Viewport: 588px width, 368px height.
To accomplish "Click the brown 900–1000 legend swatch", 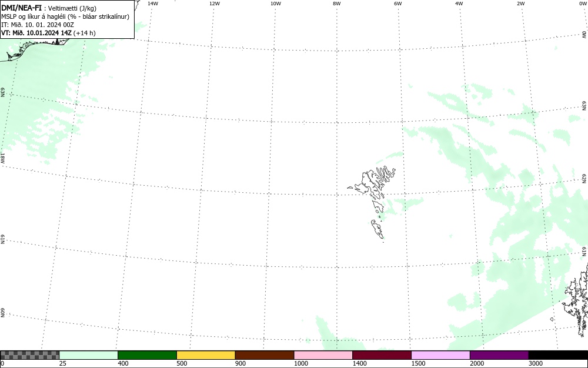I will tap(265, 355).
